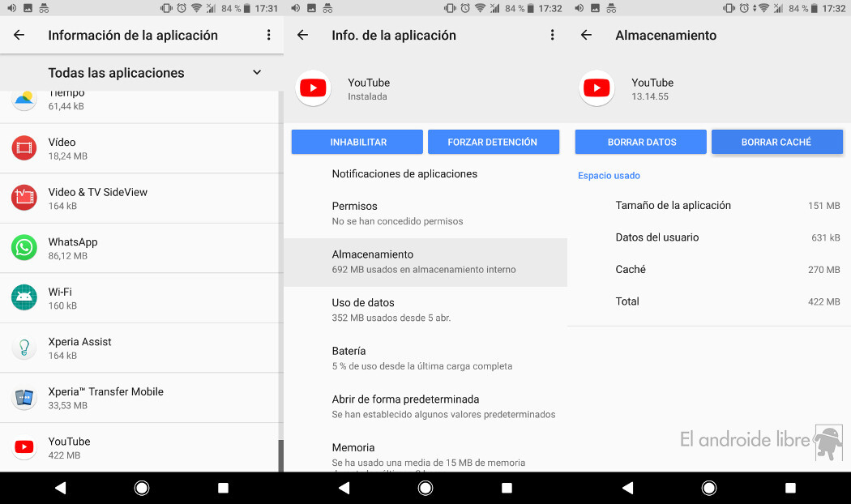Viewport: 851px width, 504px height.
Task: Tap the Espacio usado header
Action: click(x=609, y=176)
